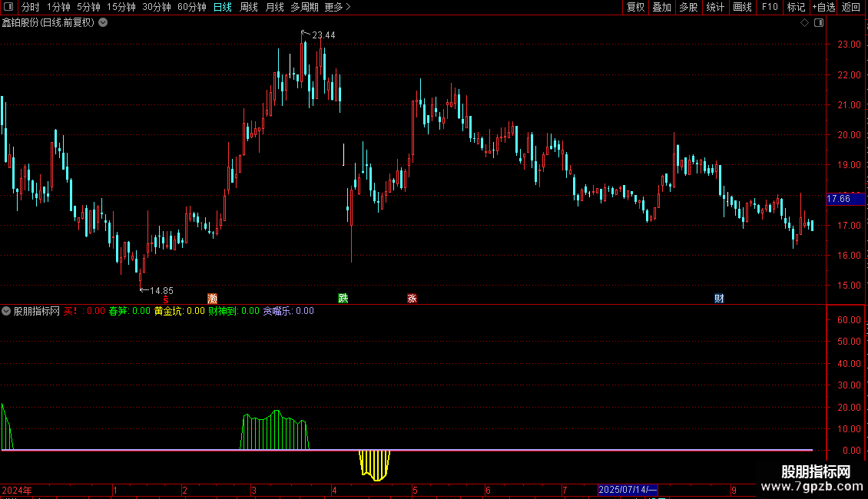Select the 5分钟 period
This screenshot has height=499, width=868.
click(88, 7)
